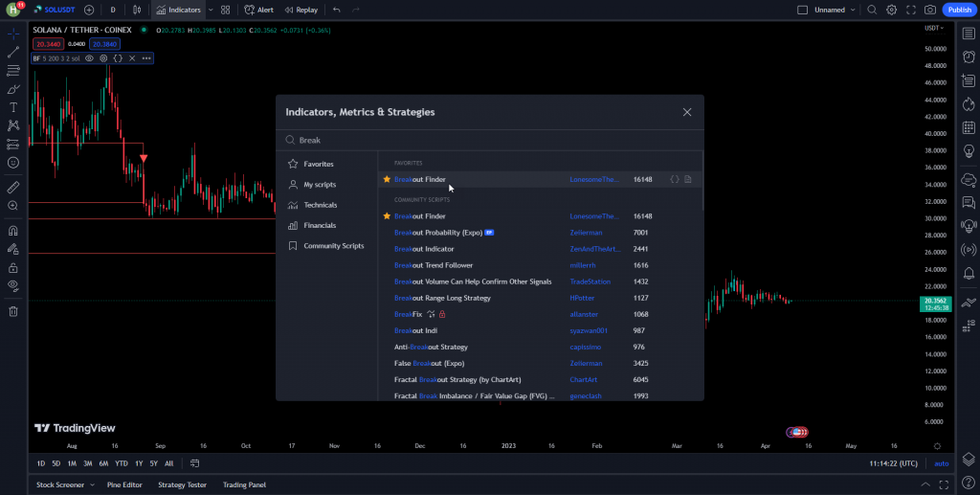Start bar Replay mode
This screenshot has height=495, width=980.
pos(301,10)
